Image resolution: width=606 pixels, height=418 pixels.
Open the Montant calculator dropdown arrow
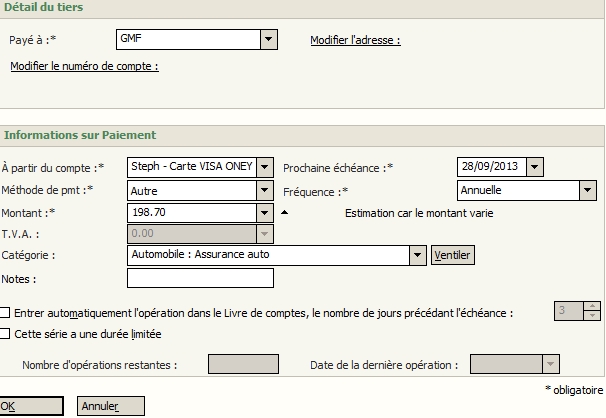pos(265,213)
